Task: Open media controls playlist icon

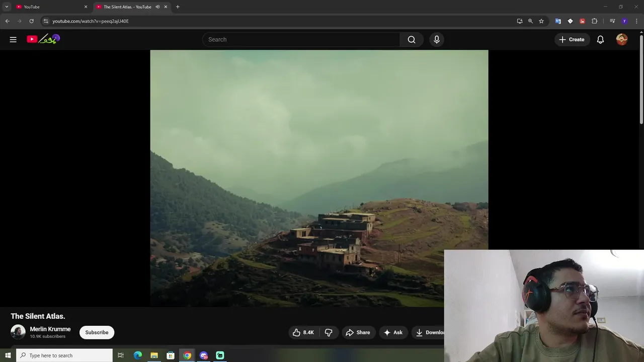Action: pos(612,21)
